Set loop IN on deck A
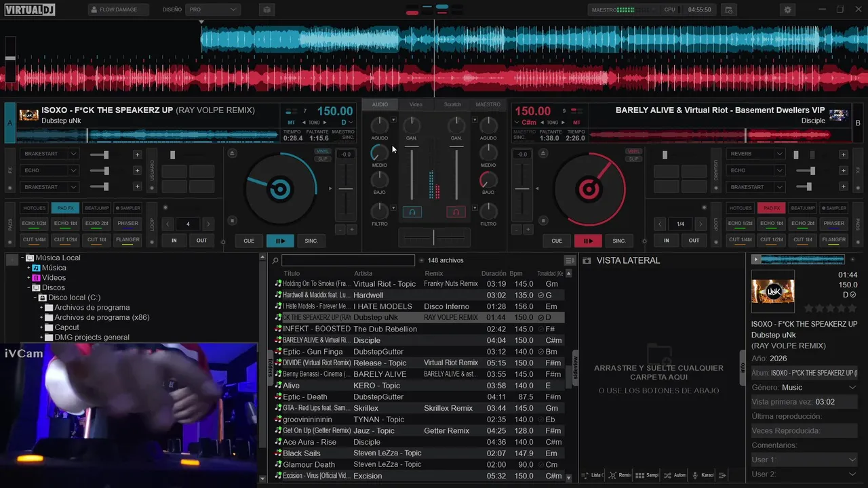Viewport: 868px width, 488px height. tap(174, 241)
